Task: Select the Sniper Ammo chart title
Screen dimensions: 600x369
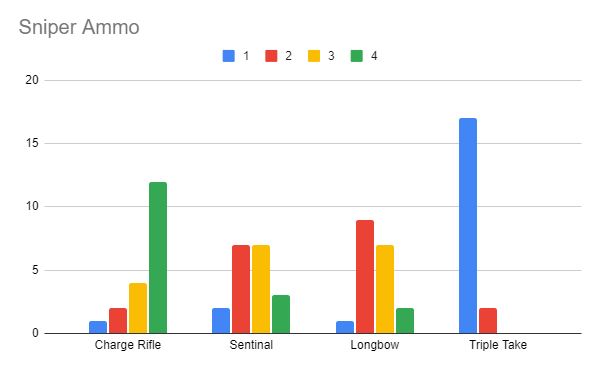Action: pyautogui.click(x=79, y=27)
